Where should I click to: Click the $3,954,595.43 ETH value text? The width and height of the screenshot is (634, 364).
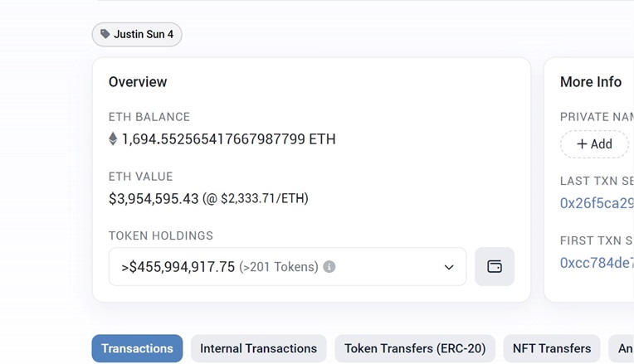[154, 199]
